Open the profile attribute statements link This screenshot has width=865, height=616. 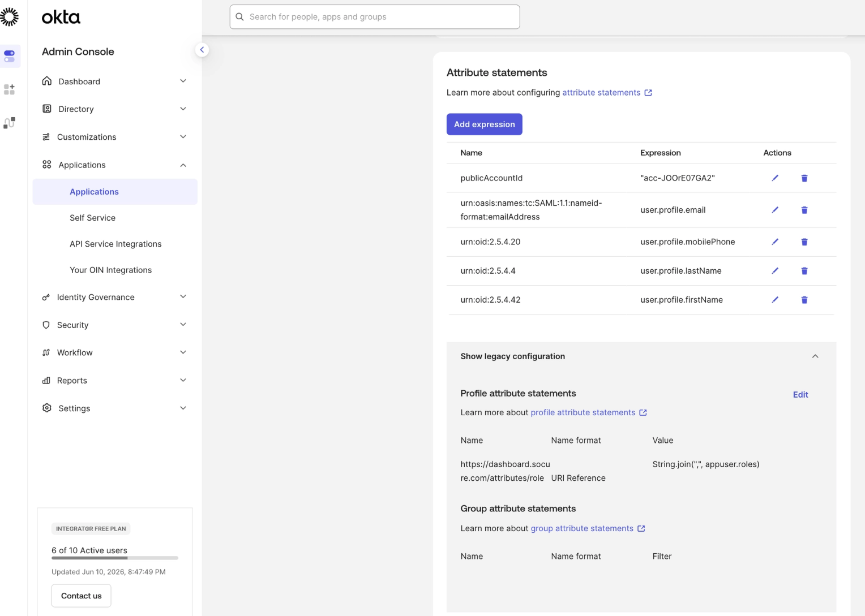click(589, 413)
